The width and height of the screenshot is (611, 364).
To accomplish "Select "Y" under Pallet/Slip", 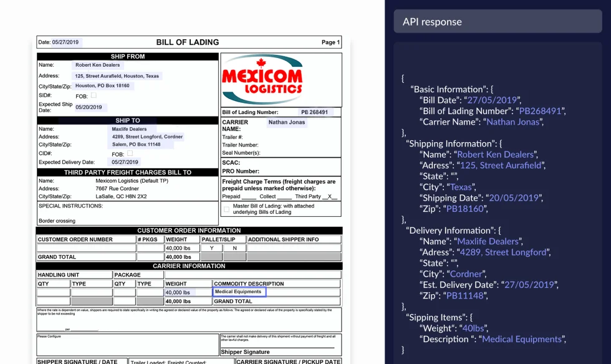I will pyautogui.click(x=211, y=247).
